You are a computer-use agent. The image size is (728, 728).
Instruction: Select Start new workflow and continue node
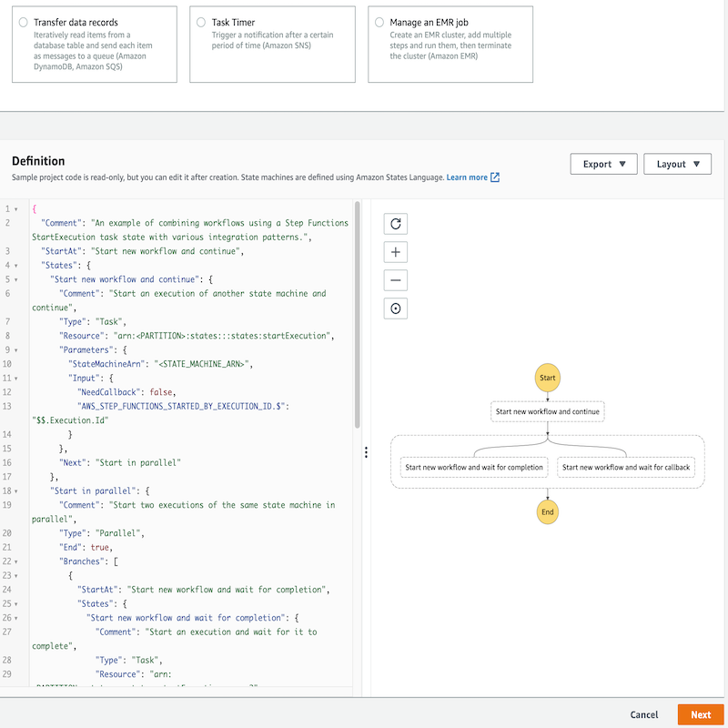pyautogui.click(x=548, y=411)
